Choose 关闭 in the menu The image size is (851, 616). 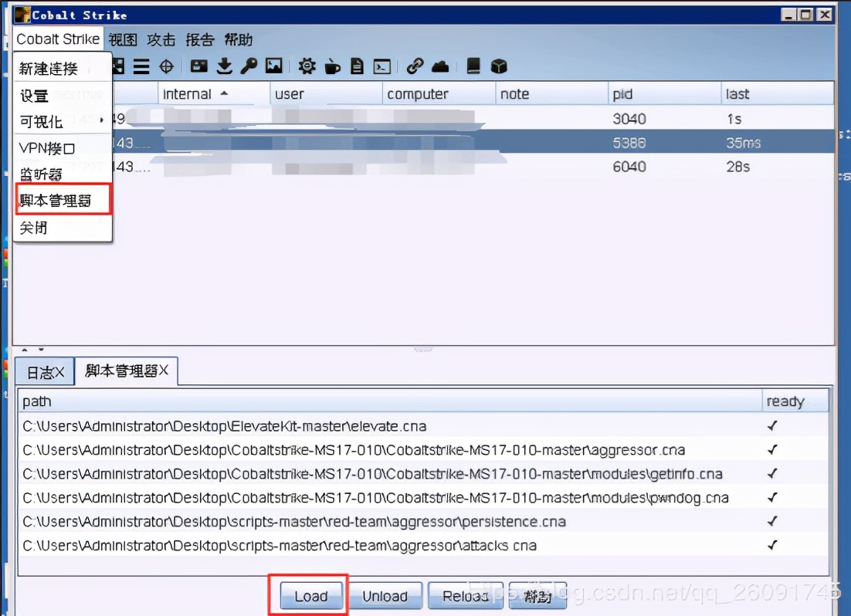pos(63,228)
